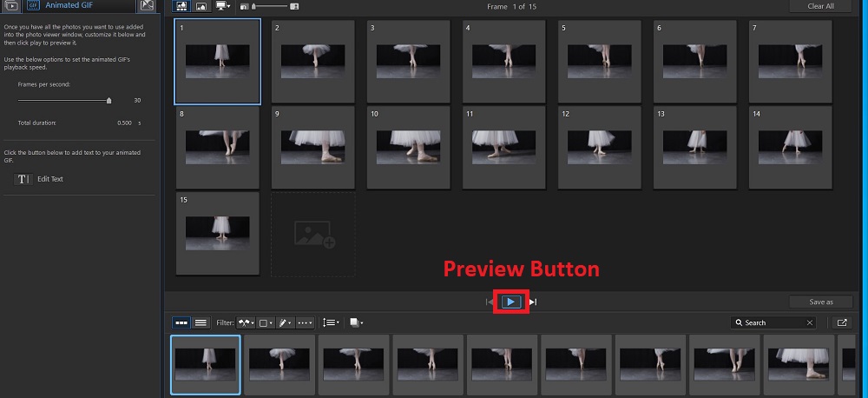Image resolution: width=868 pixels, height=398 pixels.
Task: Click the total duration value 0.500
Action: tap(124, 123)
